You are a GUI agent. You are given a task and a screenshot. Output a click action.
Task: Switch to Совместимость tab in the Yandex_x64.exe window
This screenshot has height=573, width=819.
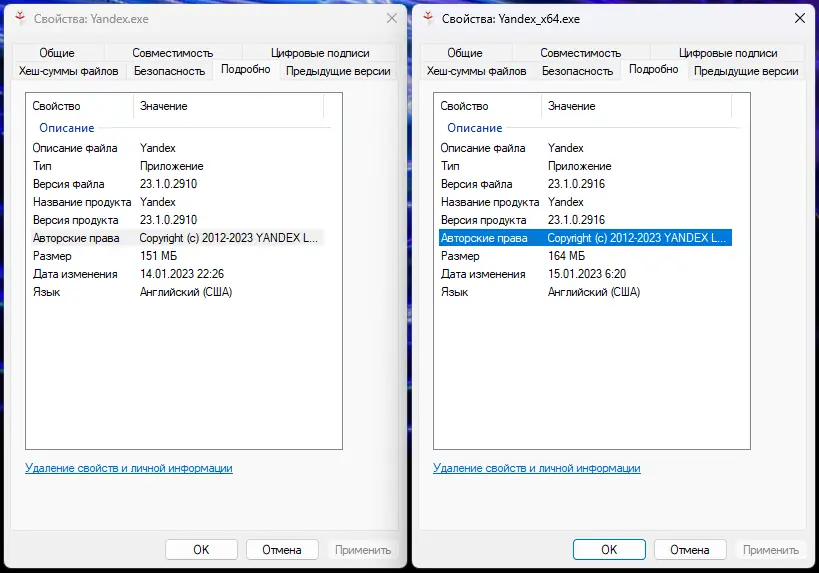click(x=580, y=53)
